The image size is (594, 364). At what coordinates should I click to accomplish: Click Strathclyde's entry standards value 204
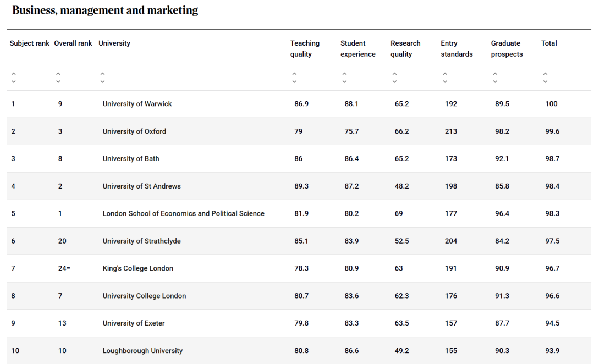[451, 241]
